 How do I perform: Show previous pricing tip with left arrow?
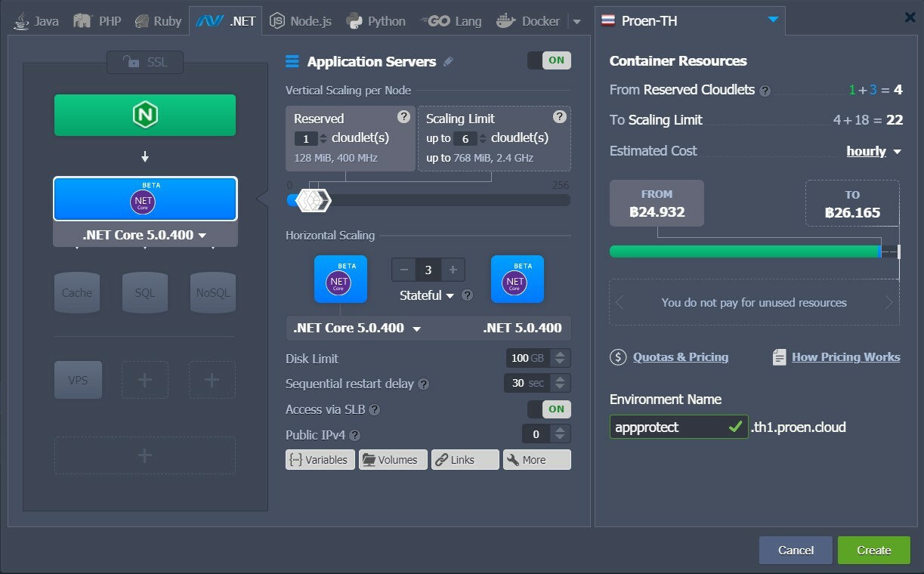[x=620, y=303]
